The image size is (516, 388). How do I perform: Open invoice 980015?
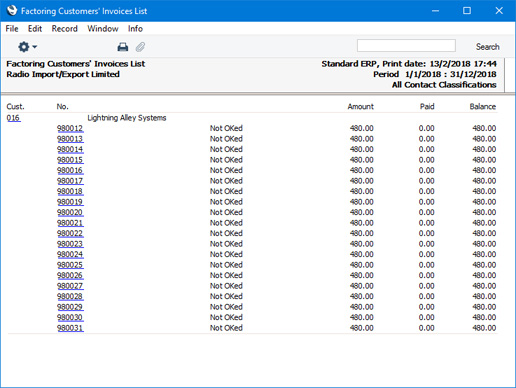[70, 160]
